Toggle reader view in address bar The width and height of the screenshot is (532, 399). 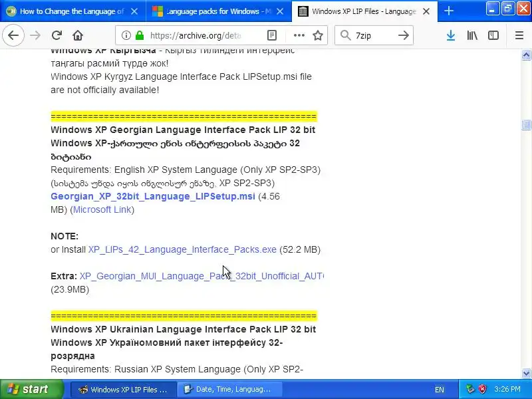point(272,35)
